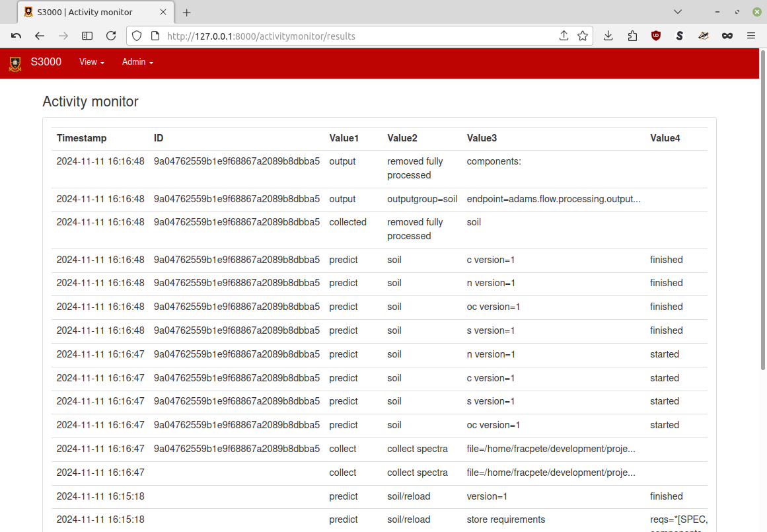Click 'c version=1' in the started row

point(491,378)
